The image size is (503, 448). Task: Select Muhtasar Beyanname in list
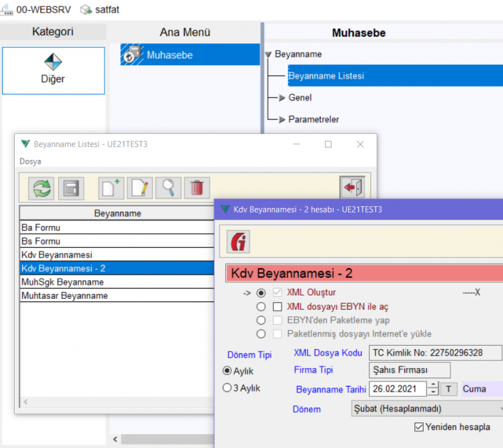(64, 296)
